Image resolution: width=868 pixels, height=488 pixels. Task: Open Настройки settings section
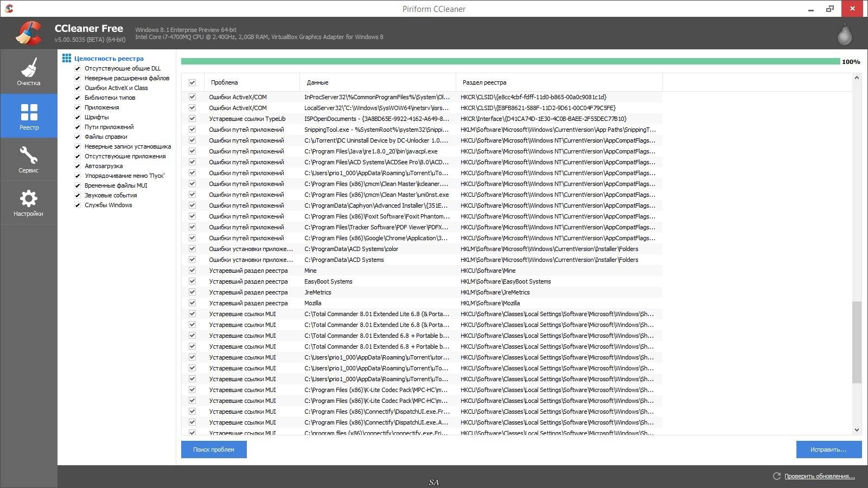pos(28,202)
